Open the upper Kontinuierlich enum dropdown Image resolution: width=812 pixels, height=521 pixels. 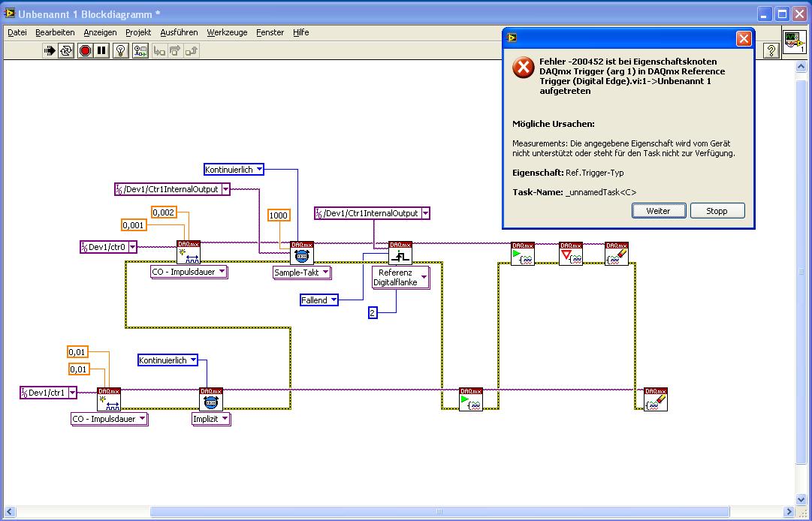tap(259, 169)
